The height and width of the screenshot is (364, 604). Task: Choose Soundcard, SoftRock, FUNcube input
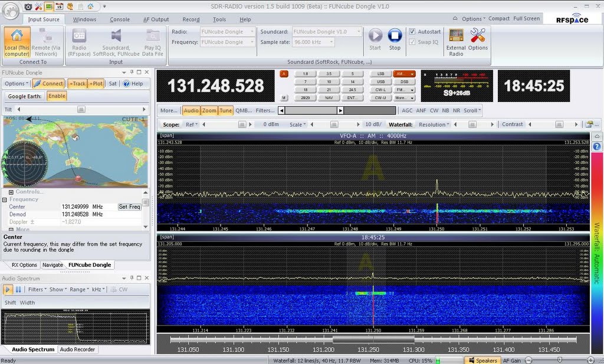[x=116, y=42]
